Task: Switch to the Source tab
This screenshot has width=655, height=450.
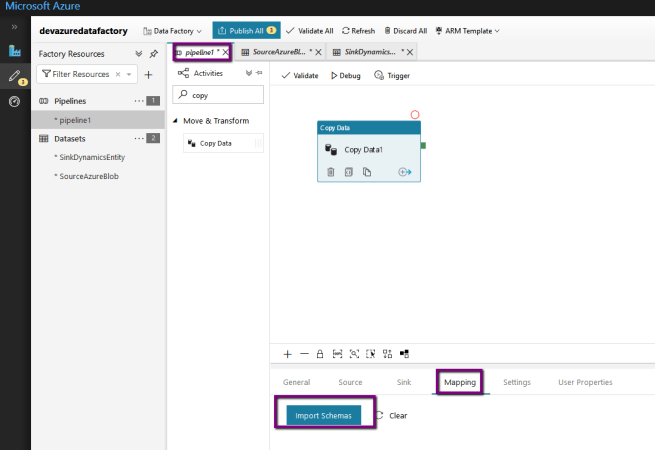Action: [350, 382]
